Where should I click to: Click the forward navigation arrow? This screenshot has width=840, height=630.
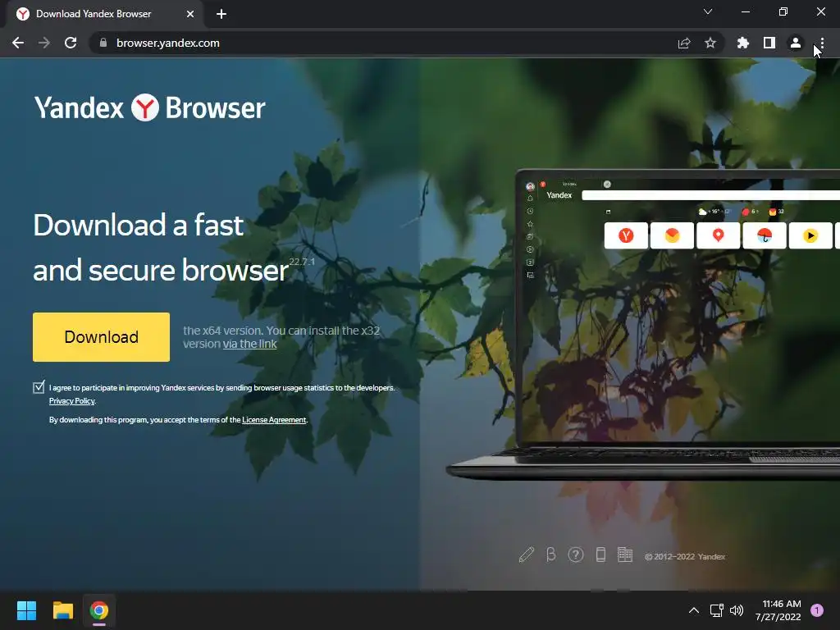(x=44, y=43)
